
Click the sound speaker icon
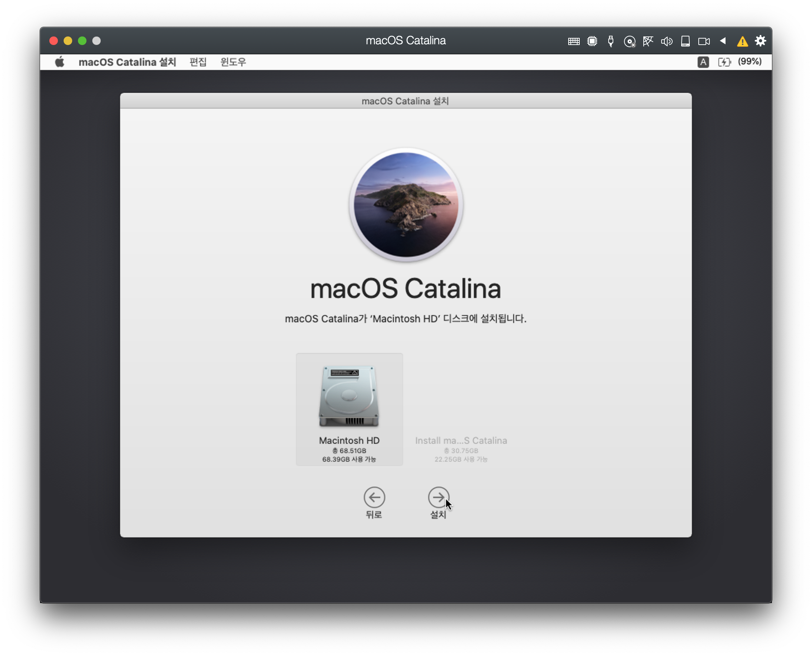(667, 41)
